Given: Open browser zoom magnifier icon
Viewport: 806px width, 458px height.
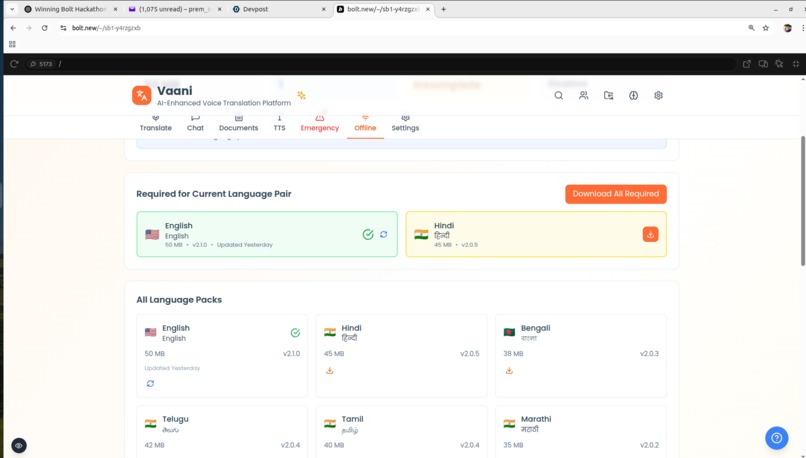Looking at the screenshot, I should [751, 28].
